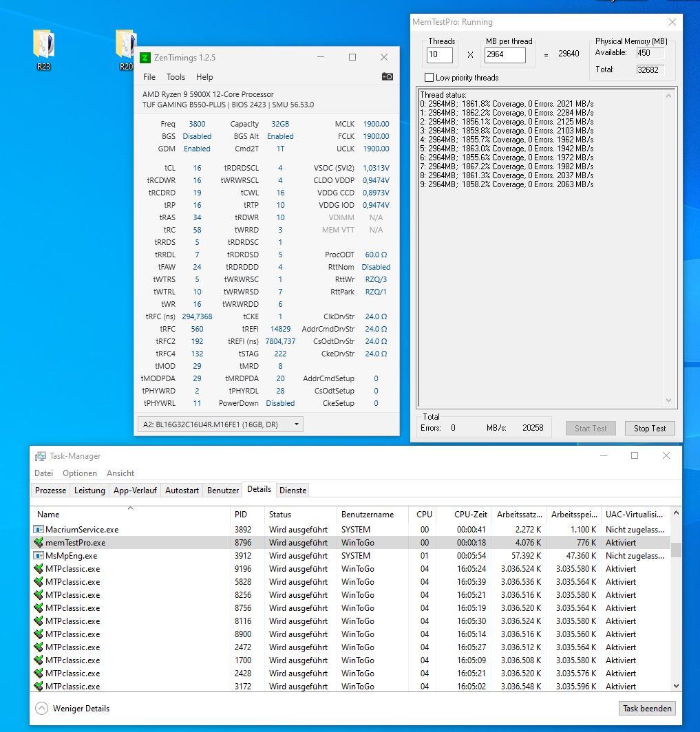Click the Total MB/s value 20258

coord(533,428)
